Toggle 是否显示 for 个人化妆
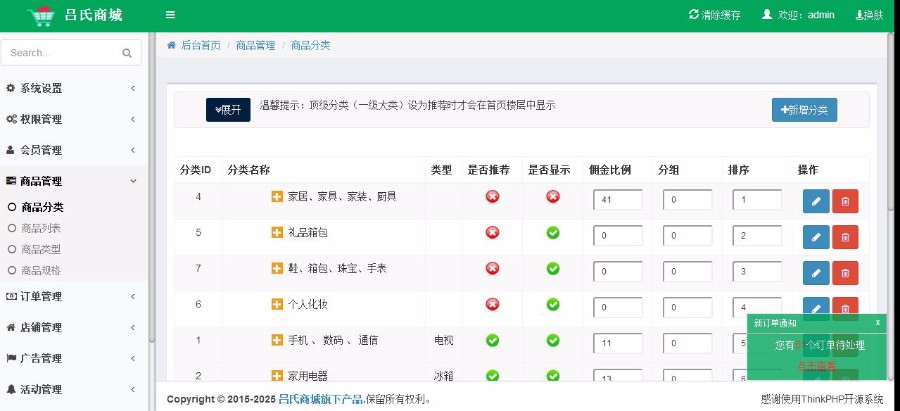Image resolution: width=900 pixels, height=411 pixels. pyautogui.click(x=553, y=304)
